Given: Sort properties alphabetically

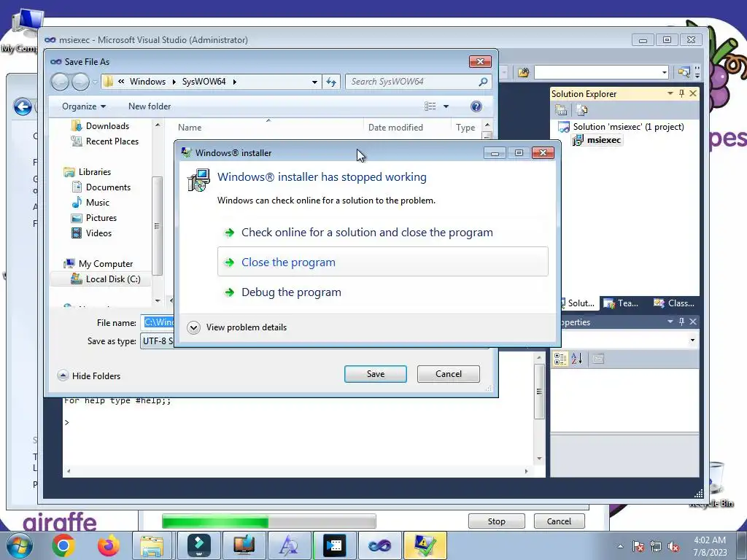Looking at the screenshot, I should pyautogui.click(x=577, y=359).
